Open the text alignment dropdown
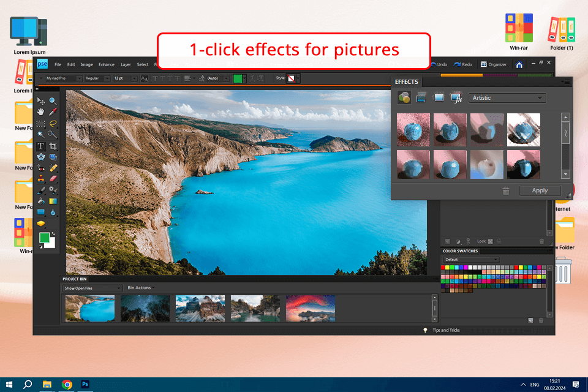The width and height of the screenshot is (588, 392). (189, 78)
